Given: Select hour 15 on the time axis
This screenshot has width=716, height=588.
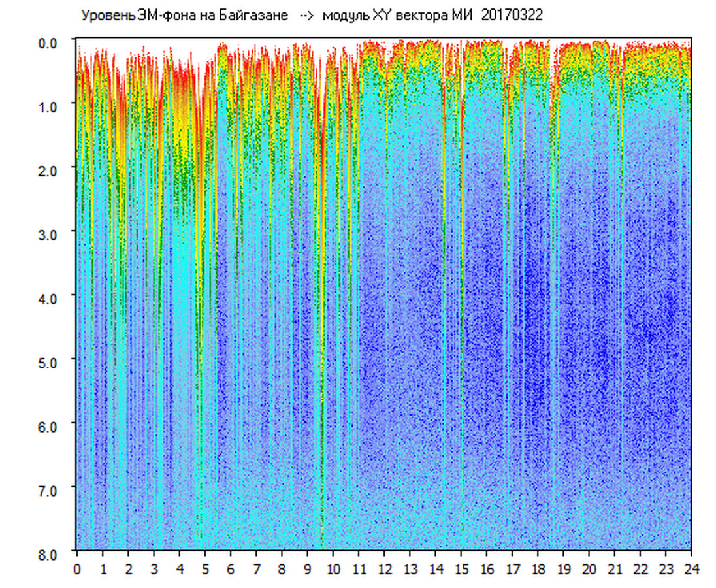Looking at the screenshot, I should [x=461, y=569].
